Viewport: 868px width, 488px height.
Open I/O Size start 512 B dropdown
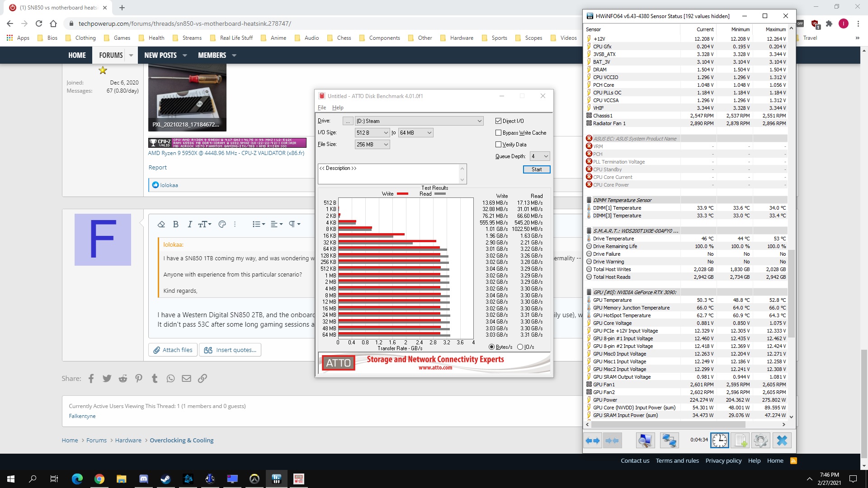pos(372,133)
